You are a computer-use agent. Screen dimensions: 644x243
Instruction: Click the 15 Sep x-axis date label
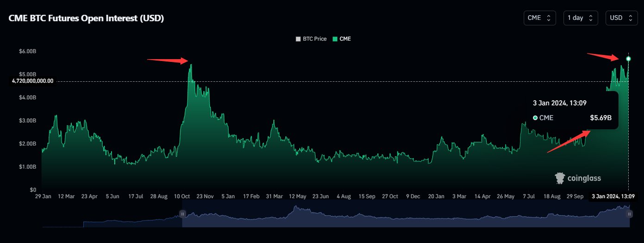pos(367,196)
